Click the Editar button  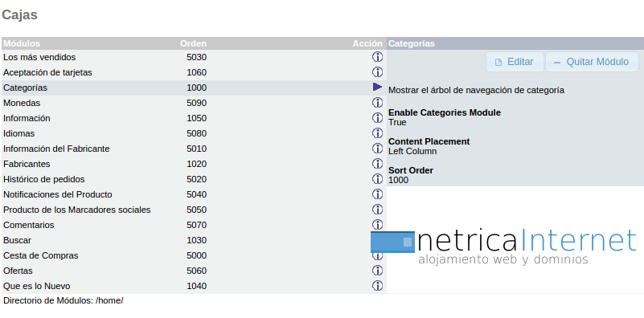[515, 62]
